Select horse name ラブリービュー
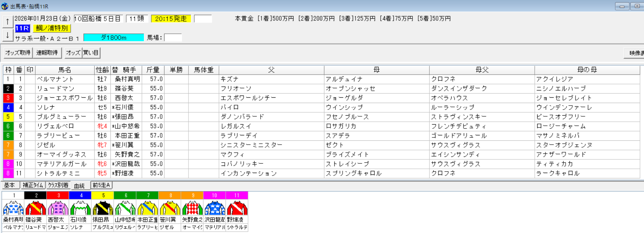 click(x=58, y=136)
